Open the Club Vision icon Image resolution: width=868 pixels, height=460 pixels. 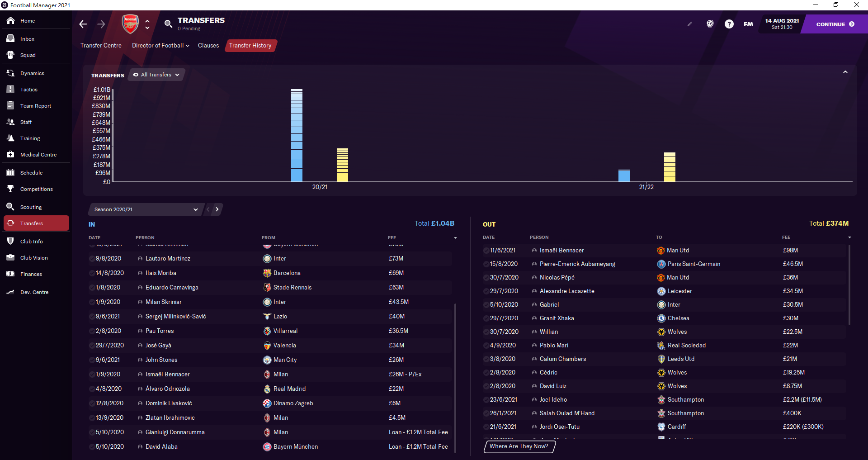(11, 258)
